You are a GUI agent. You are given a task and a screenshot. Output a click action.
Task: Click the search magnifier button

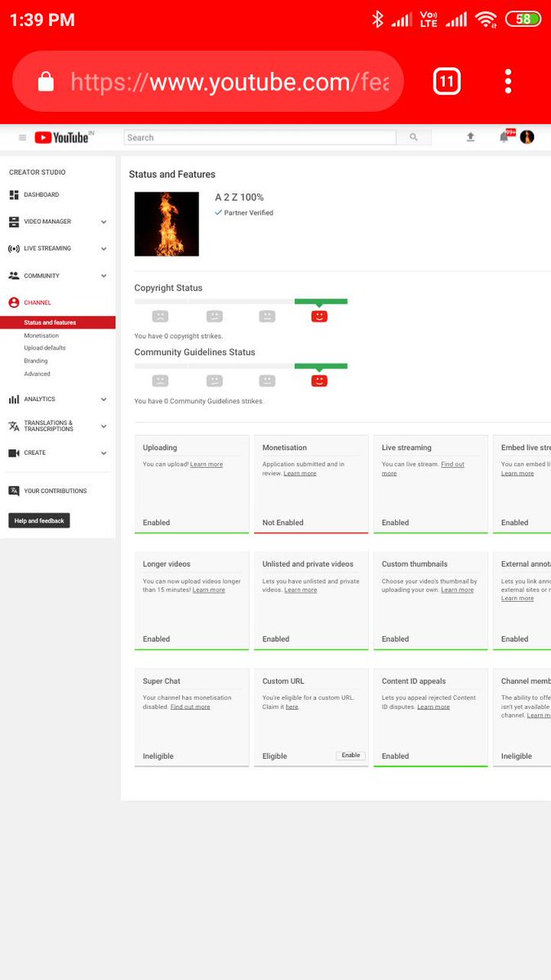pos(414,137)
